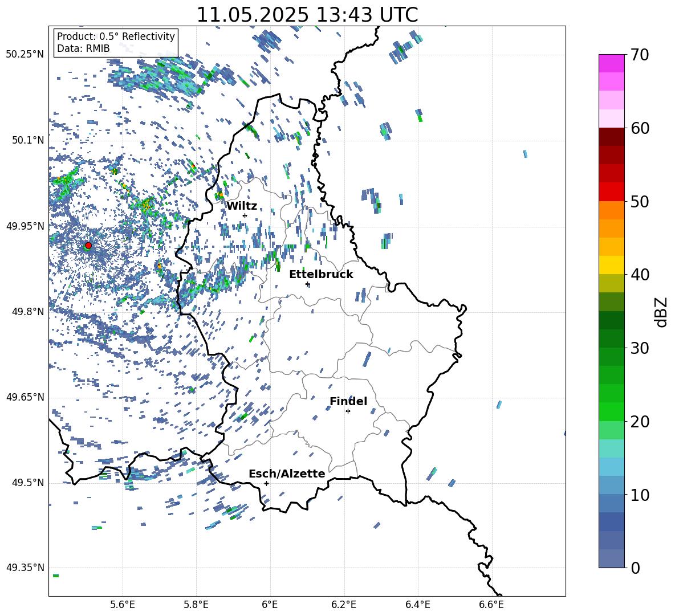Click the 50.25°N latitude label
Viewport: 675px width, 616px height.
click(25, 55)
